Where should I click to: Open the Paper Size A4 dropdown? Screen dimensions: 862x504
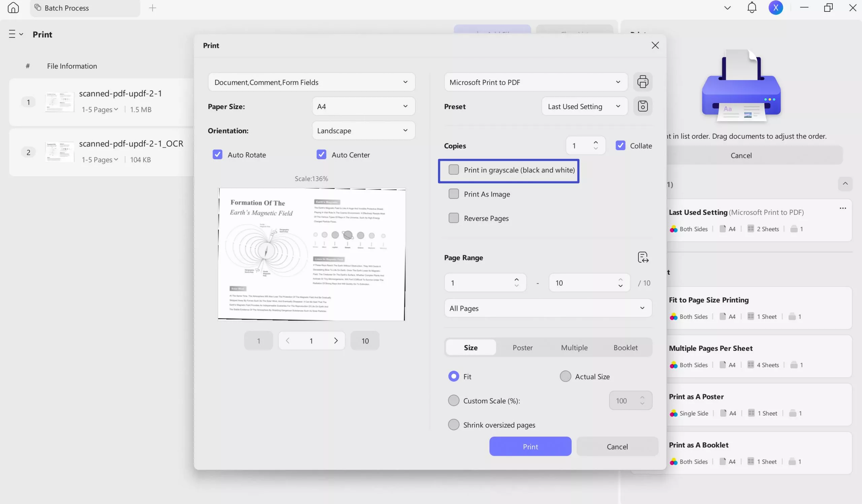[363, 106]
